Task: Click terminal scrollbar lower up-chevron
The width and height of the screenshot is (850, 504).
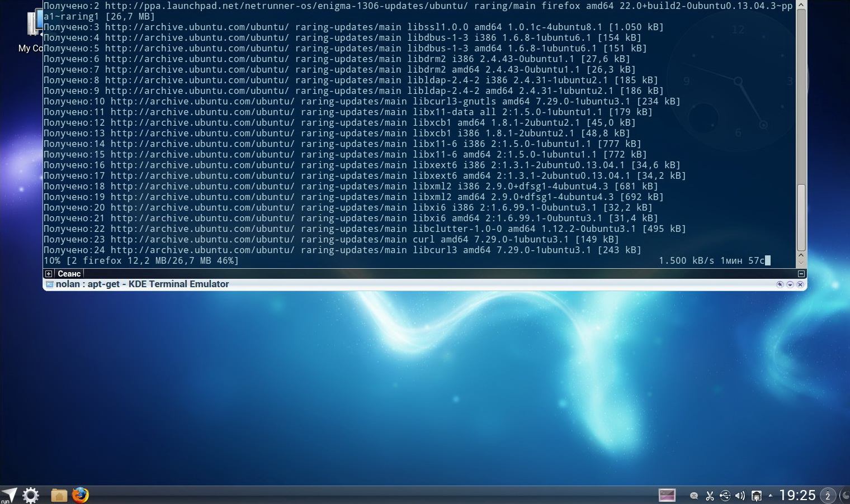Action: 801,255
